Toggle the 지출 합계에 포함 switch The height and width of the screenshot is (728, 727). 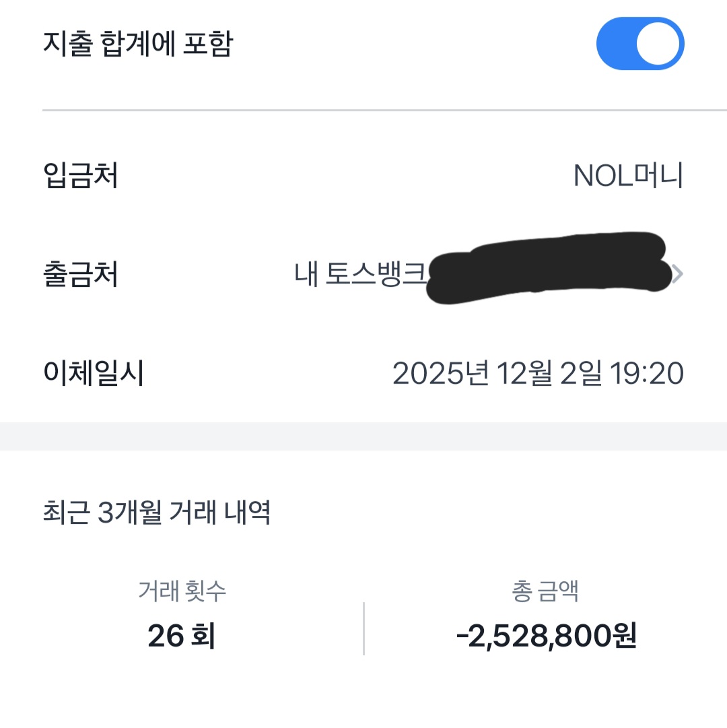coord(639,44)
